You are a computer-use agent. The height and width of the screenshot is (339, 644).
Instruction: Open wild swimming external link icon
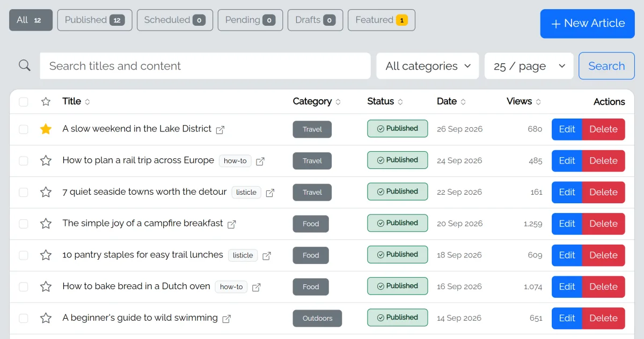click(x=226, y=319)
